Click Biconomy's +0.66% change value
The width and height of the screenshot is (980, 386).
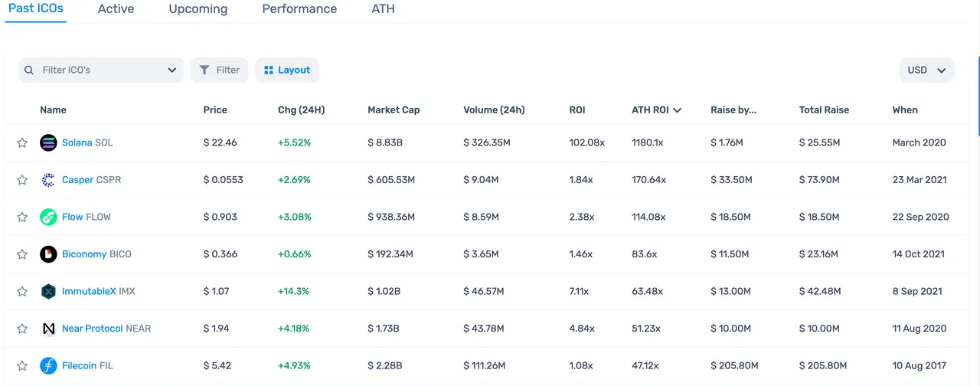[x=294, y=254]
